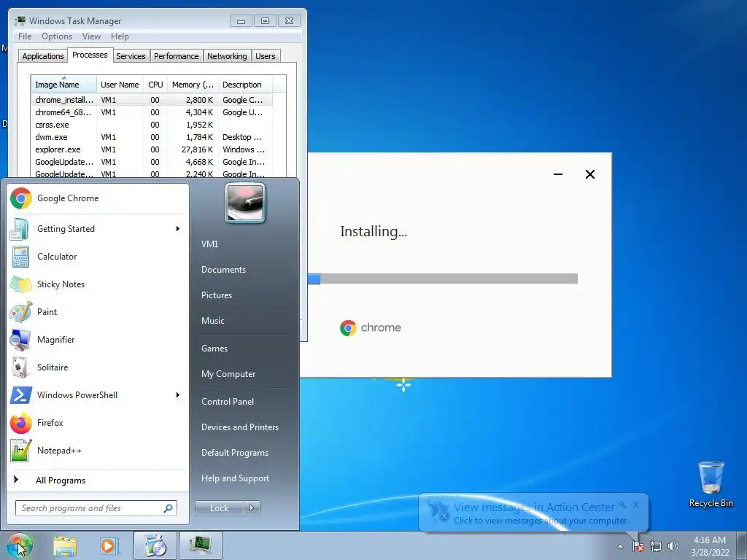Close the Action Center notification balloon
This screenshot has width=747, height=560.
(635, 505)
